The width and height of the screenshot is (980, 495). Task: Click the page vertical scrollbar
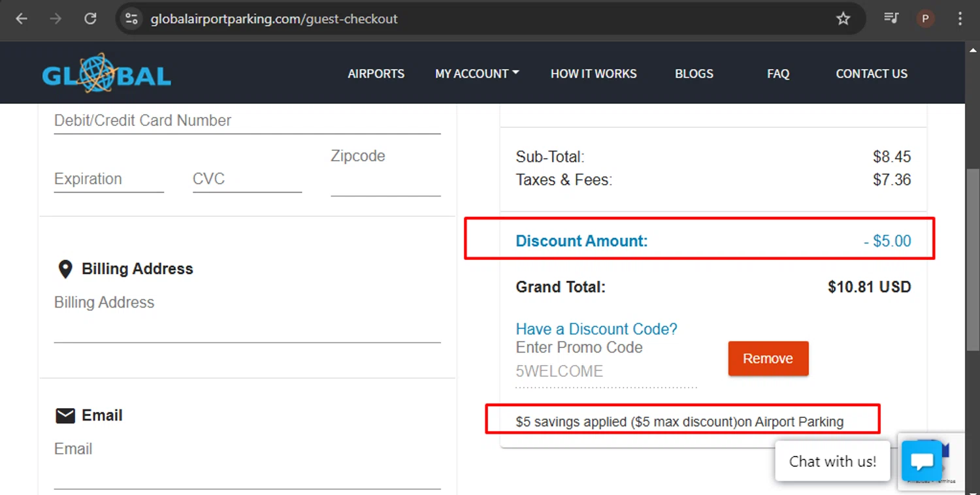(x=973, y=261)
